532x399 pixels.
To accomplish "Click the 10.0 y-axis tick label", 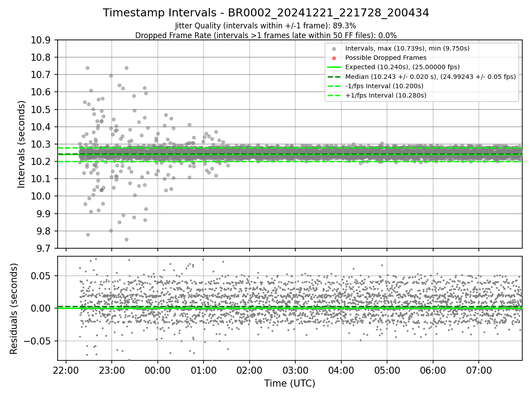I will 42,196.
